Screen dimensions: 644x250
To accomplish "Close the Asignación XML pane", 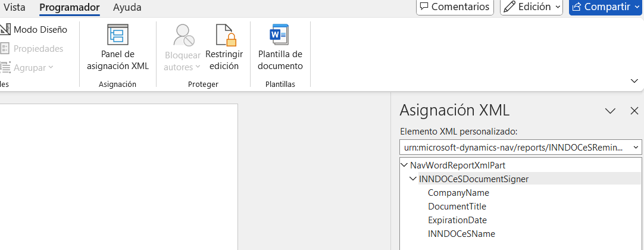I will 634,111.
